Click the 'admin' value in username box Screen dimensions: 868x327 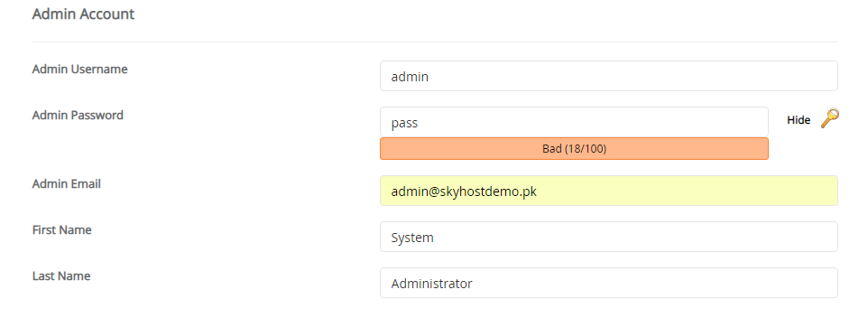(x=410, y=77)
